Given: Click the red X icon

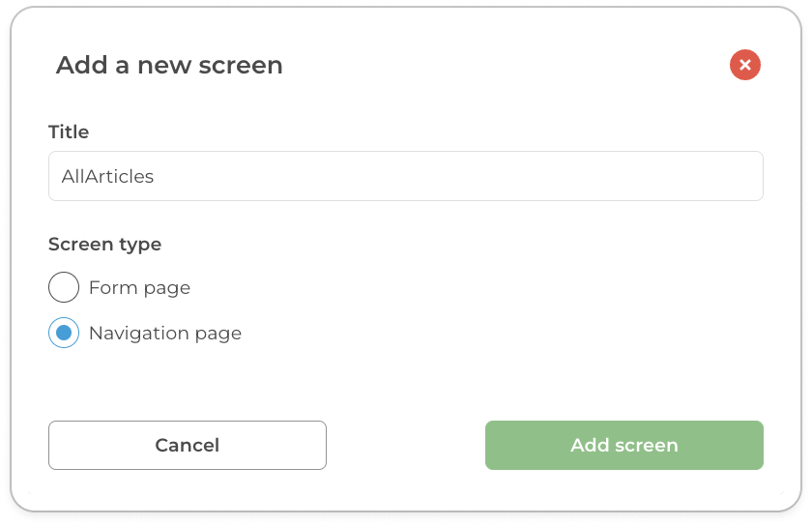Looking at the screenshot, I should tap(744, 65).
